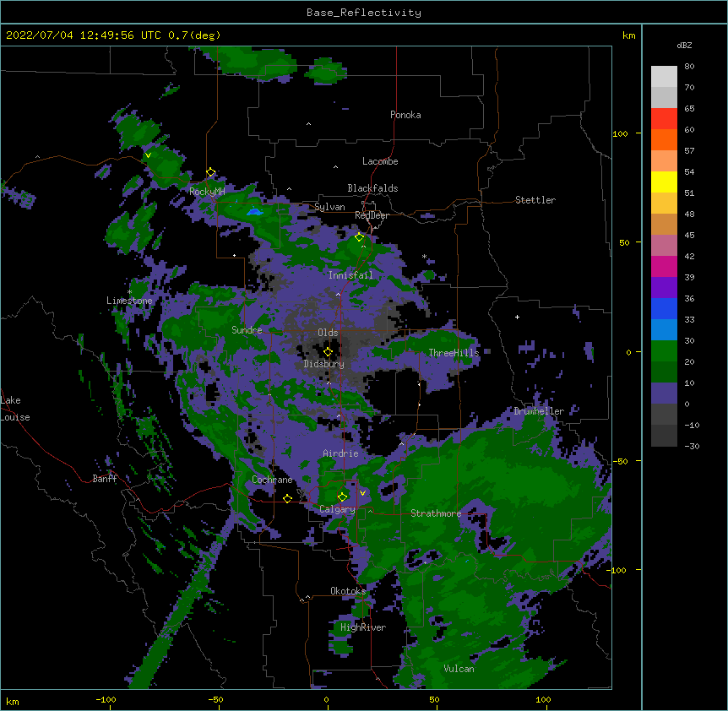Click the Calgary city label

(338, 509)
